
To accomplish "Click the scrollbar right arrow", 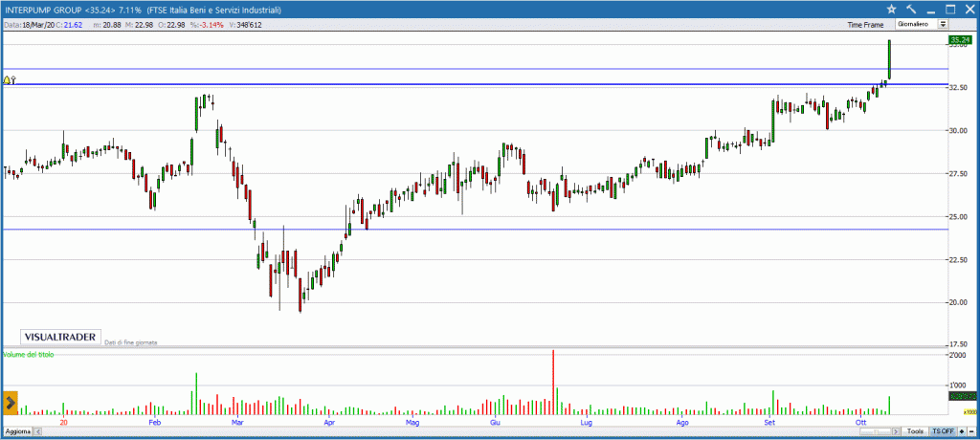I will [896, 431].
